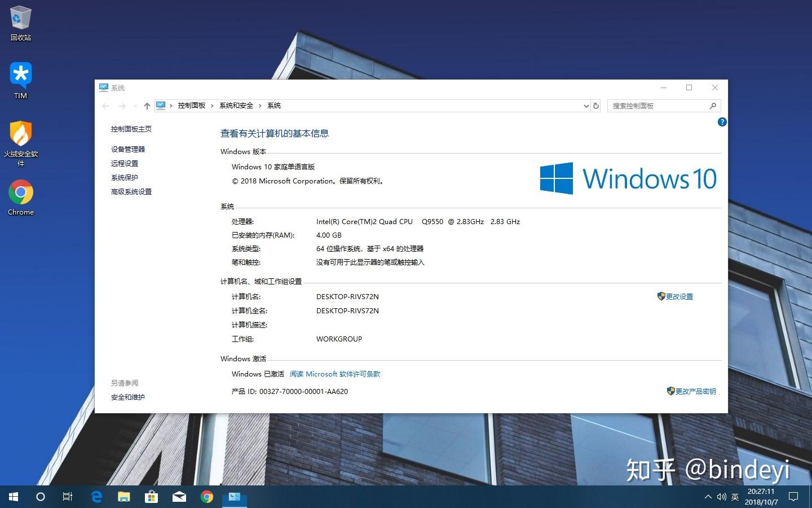Open File Explorer from the taskbar
Screen dimensions: 812x508
click(x=123, y=497)
